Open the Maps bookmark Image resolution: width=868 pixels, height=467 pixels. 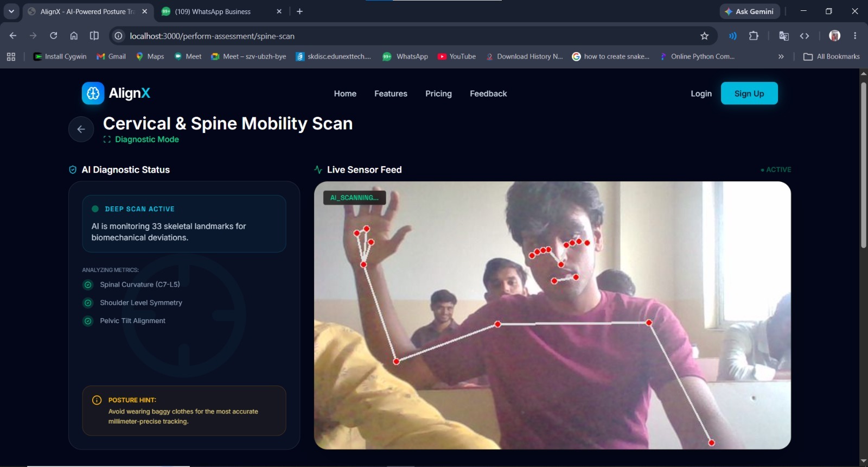(150, 56)
